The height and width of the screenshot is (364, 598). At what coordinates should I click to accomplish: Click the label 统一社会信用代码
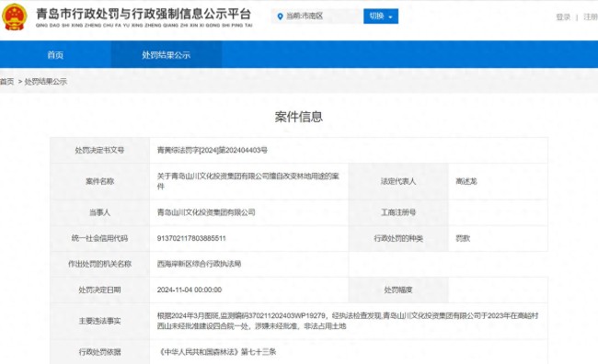pos(99,238)
